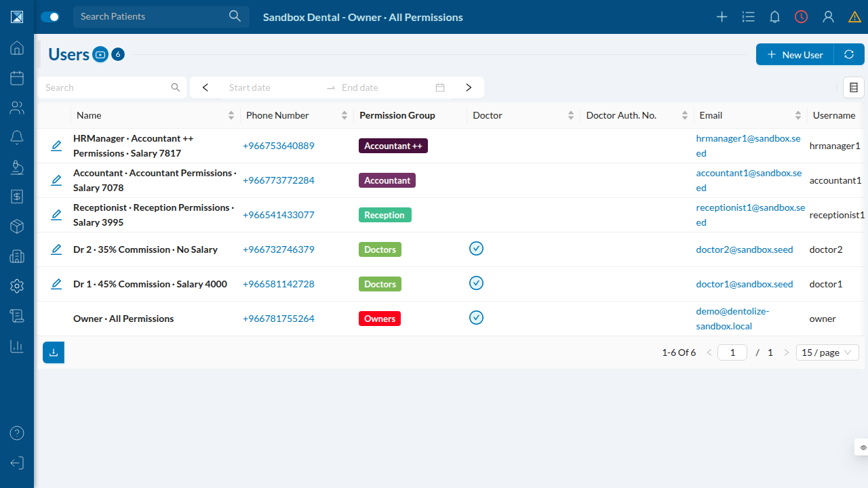Open the Reports chart sidebar icon
868x488 pixels.
17,346
